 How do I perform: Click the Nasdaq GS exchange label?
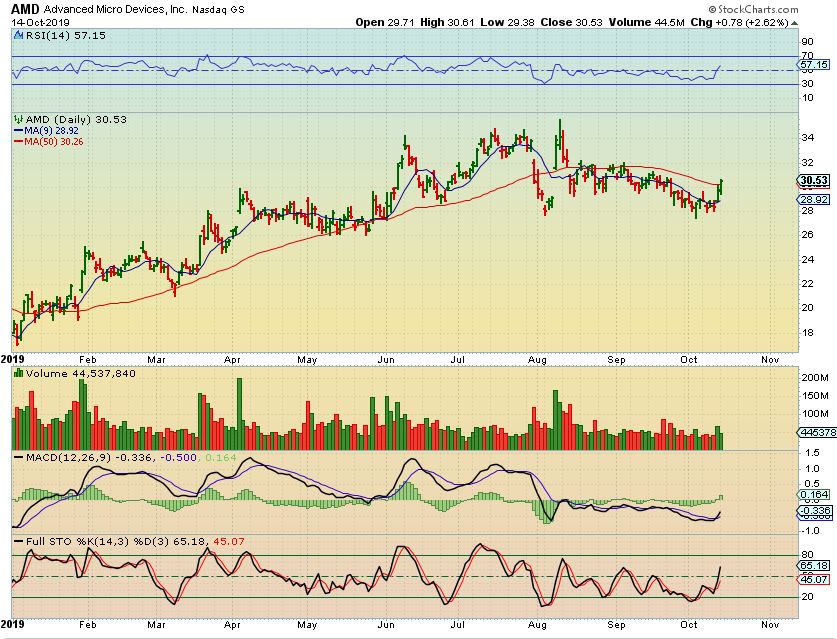[218, 10]
